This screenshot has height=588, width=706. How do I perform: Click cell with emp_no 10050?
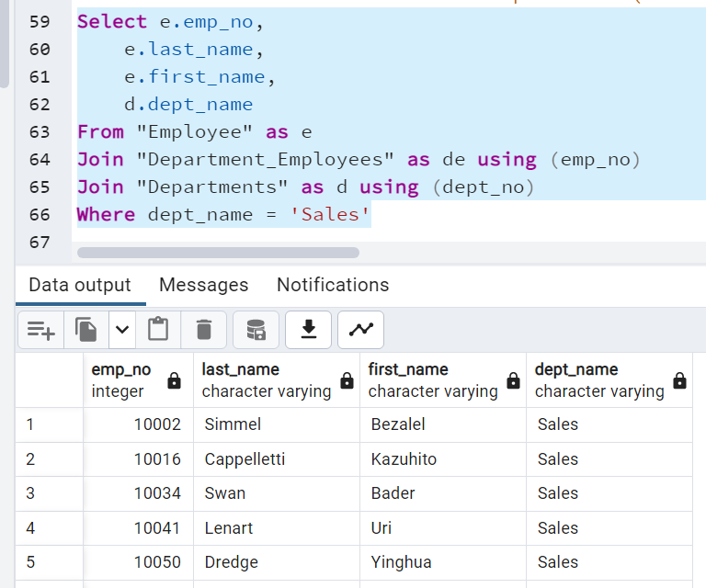click(138, 562)
